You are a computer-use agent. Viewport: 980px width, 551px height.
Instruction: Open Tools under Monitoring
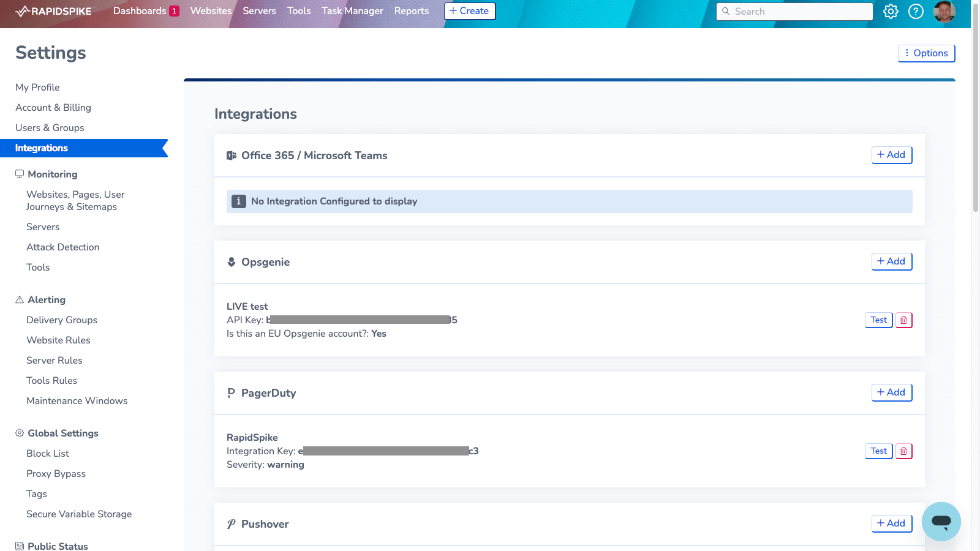click(x=38, y=268)
